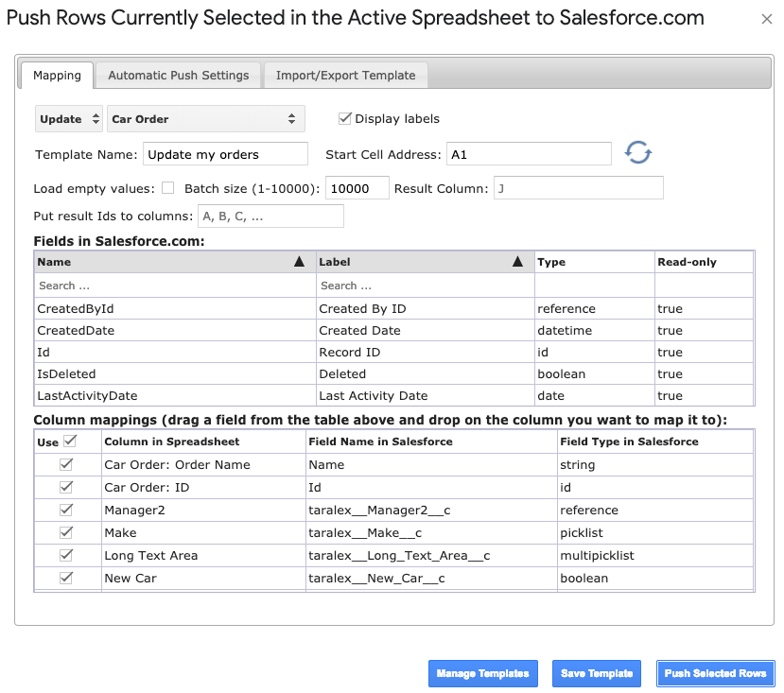
Task: Click the Save Template button
Action: click(x=597, y=673)
